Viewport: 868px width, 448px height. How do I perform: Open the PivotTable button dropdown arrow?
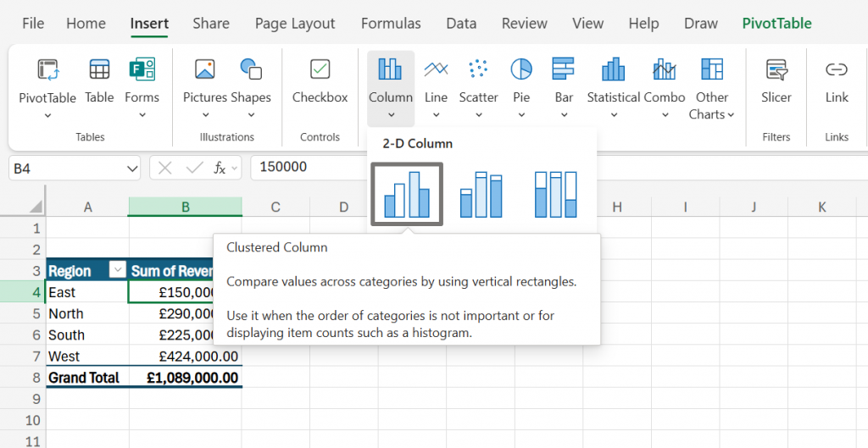click(47, 116)
